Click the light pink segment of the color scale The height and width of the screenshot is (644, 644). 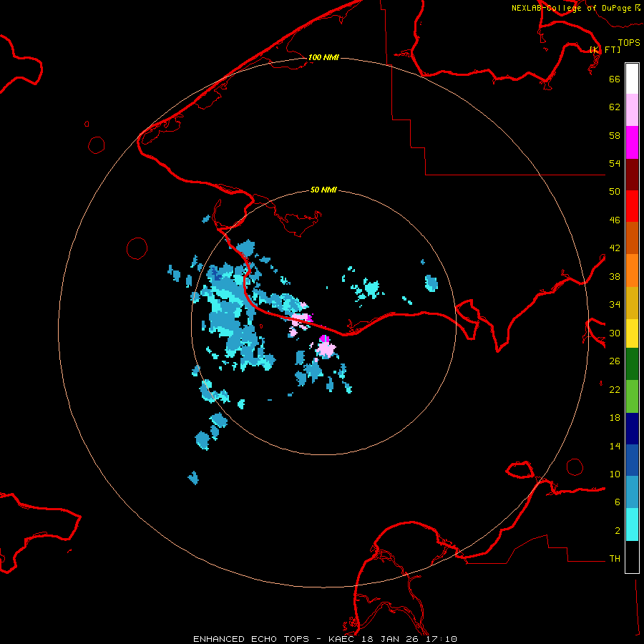[632, 109]
